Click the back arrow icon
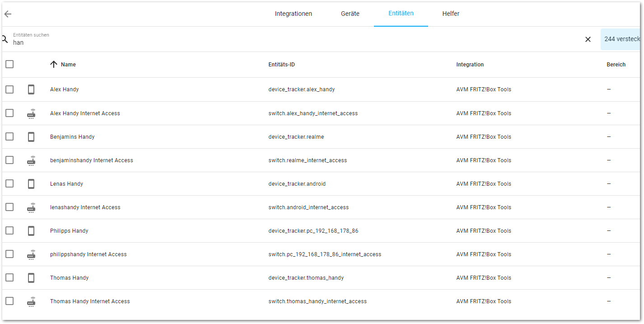The height and width of the screenshot is (324, 644). [8, 14]
